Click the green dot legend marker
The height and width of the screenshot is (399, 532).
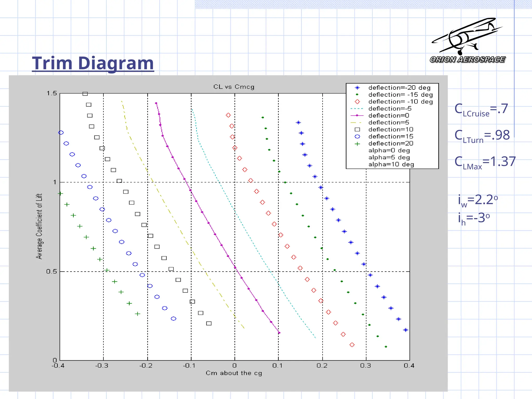(357, 95)
